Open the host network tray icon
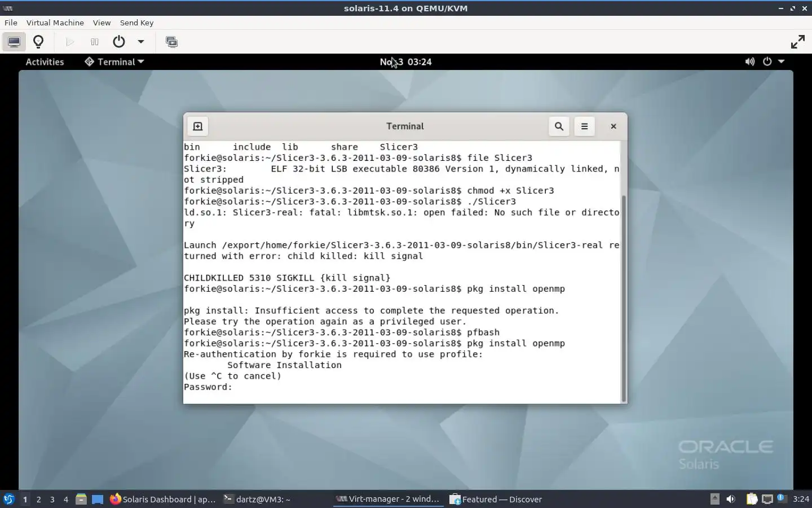Image resolution: width=812 pixels, height=508 pixels. pos(767,499)
